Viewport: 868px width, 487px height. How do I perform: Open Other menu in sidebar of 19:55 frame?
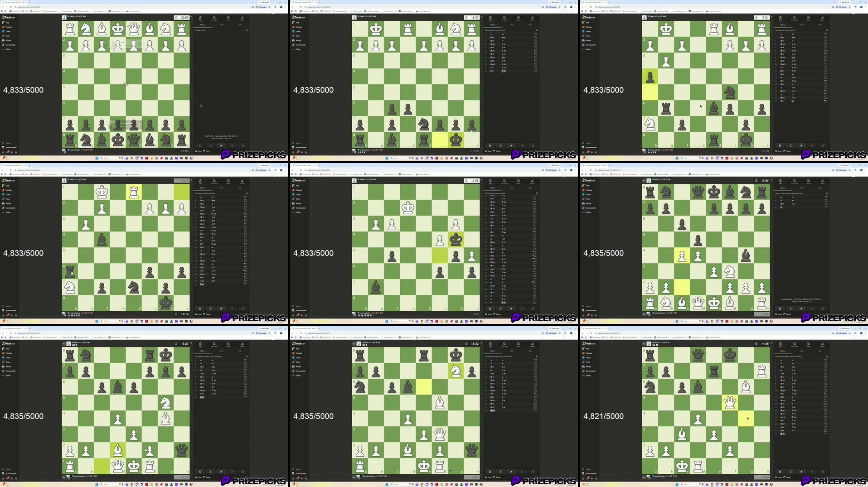(587, 212)
